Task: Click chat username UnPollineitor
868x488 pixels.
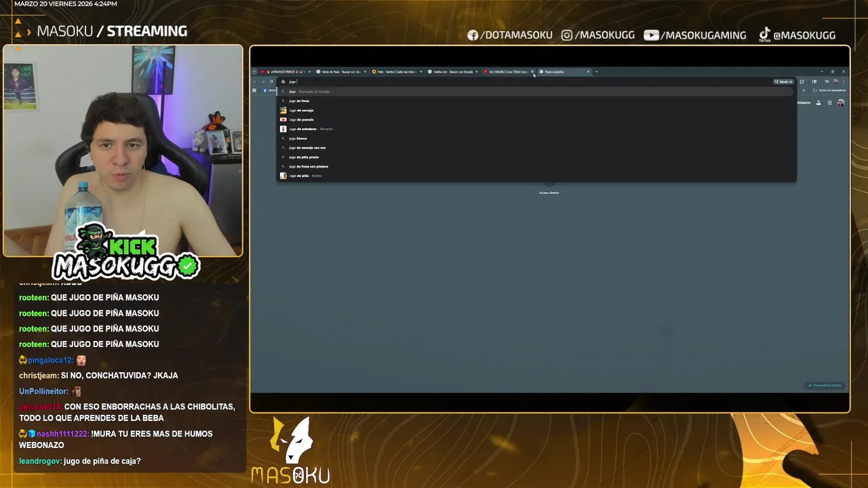Action: click(43, 391)
